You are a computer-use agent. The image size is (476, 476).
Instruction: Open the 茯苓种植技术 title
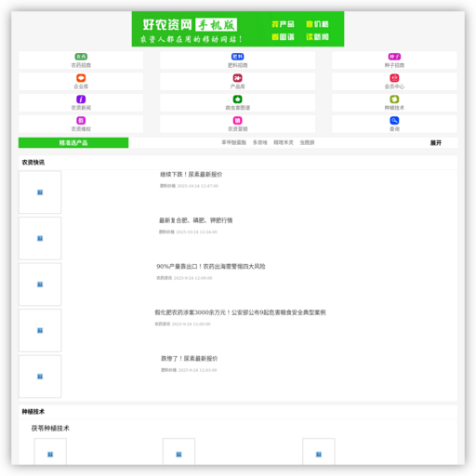(50, 429)
